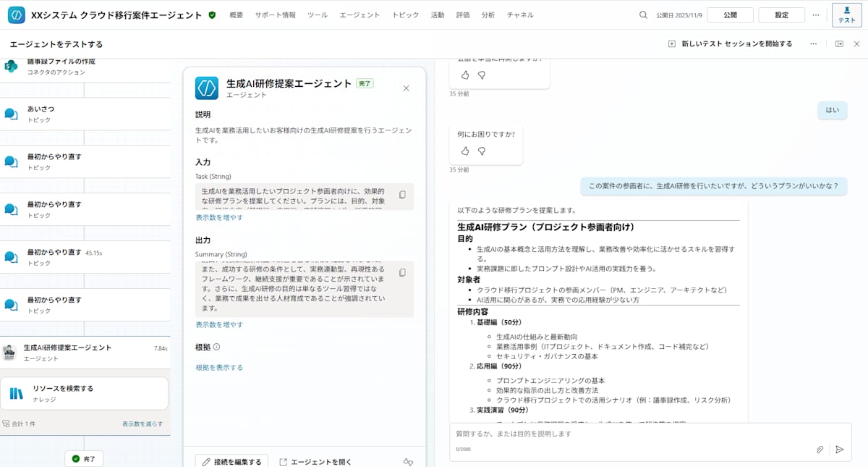Screen dimensions: 868x467
Task: Click the info icon next to 根拠
Action: click(216, 347)
